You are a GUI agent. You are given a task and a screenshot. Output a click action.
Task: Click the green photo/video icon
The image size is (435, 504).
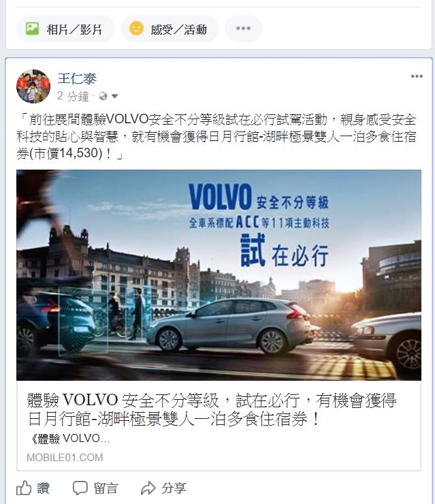click(x=32, y=29)
